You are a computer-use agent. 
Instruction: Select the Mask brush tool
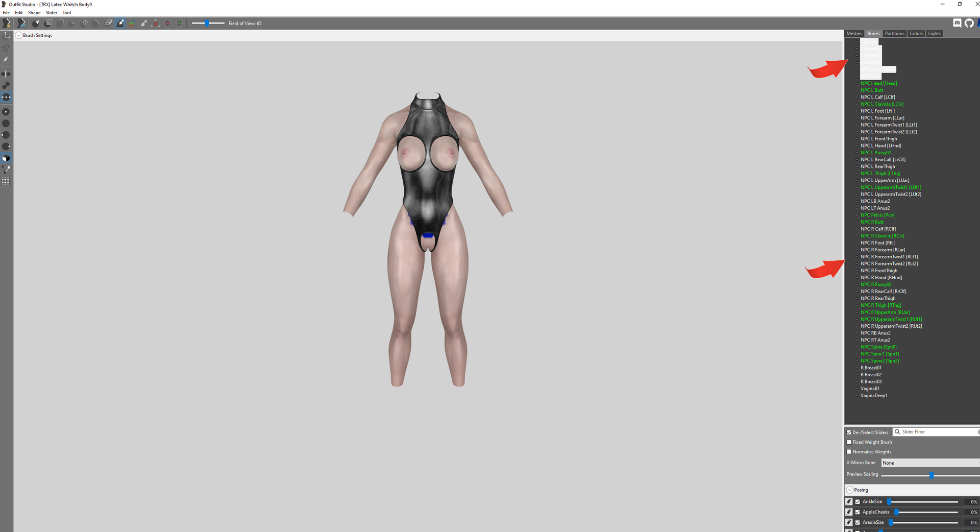[48, 23]
